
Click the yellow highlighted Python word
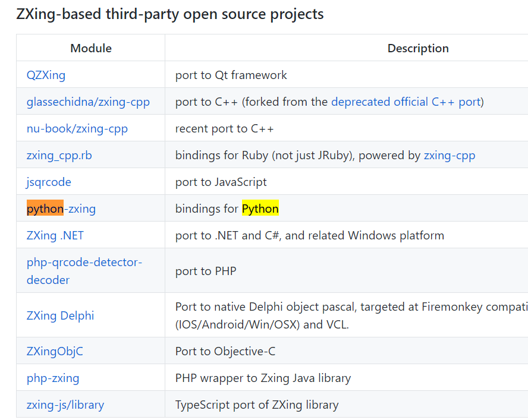[x=260, y=209]
